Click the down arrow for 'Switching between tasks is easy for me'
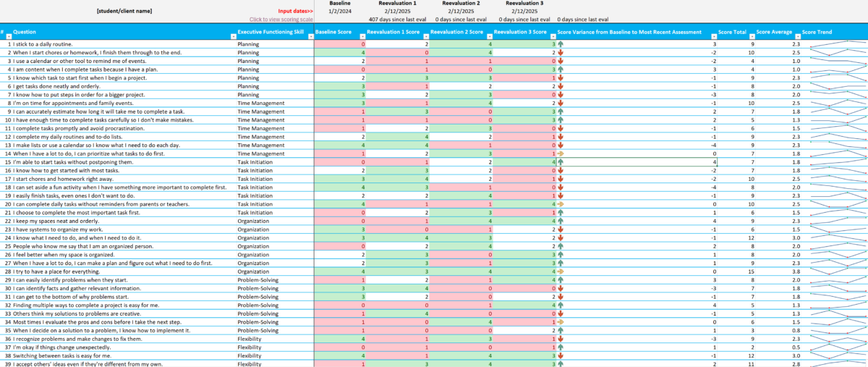 (560, 355)
